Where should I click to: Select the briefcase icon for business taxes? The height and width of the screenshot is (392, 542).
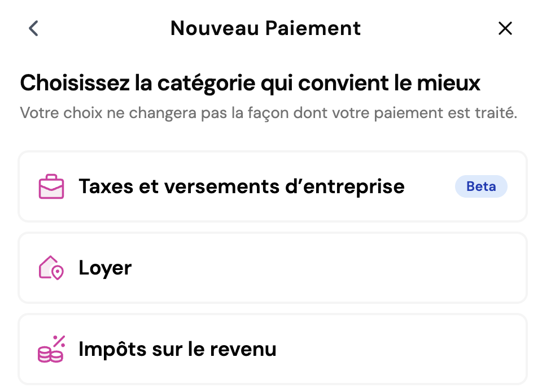[51, 186]
